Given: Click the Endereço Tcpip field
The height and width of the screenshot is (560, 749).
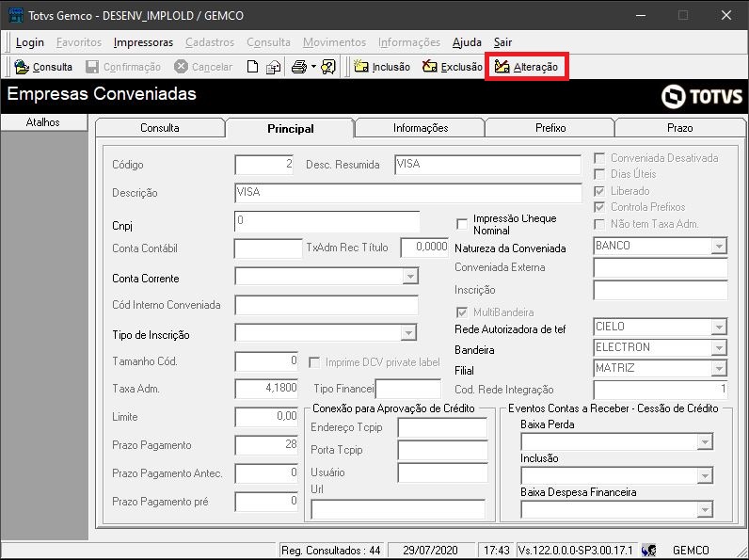Looking at the screenshot, I should point(442,427).
